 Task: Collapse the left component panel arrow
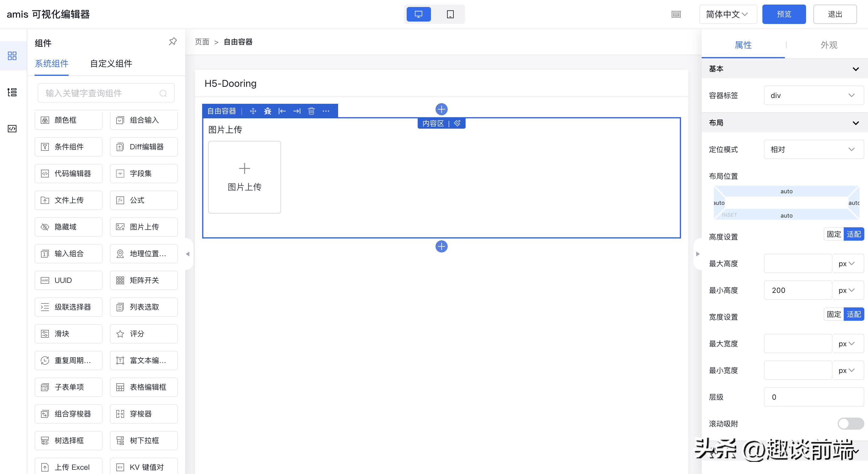coord(188,254)
